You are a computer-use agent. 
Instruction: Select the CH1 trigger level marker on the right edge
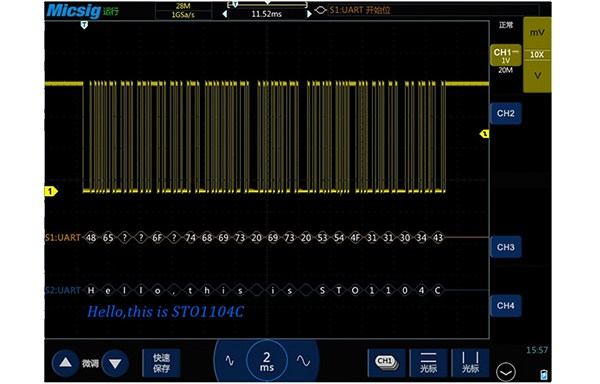click(x=484, y=134)
